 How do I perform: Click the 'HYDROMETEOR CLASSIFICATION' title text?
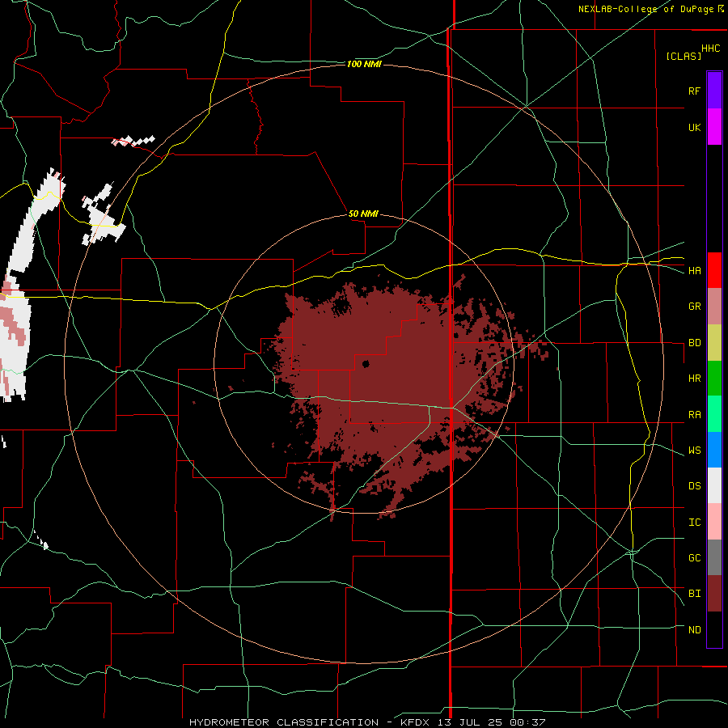pyautogui.click(x=284, y=722)
